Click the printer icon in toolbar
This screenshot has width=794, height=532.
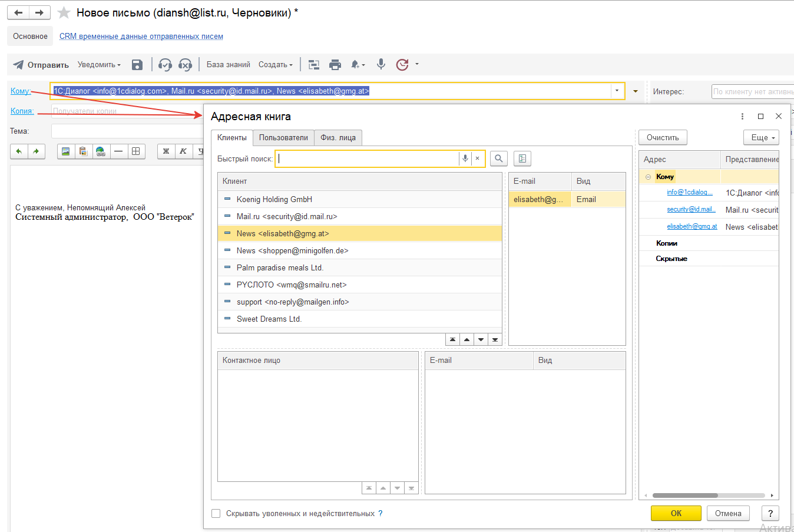click(x=335, y=65)
